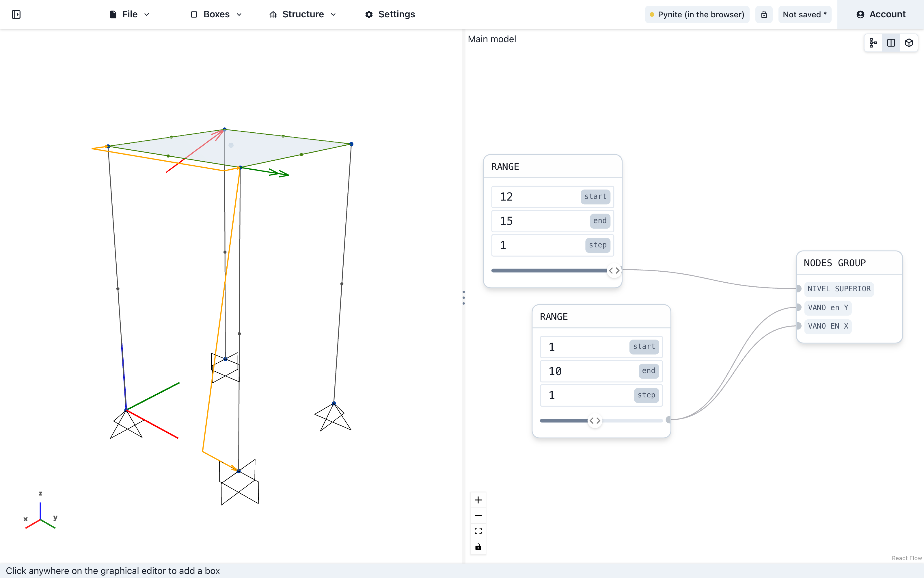This screenshot has height=578, width=924.
Task: Click the Not saved status button
Action: click(x=804, y=14)
